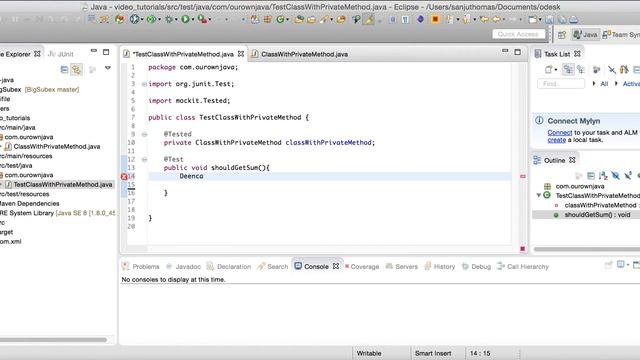Open Package Explorer view menu triangle
This screenshot has width=640, height=360.
coord(108,68)
